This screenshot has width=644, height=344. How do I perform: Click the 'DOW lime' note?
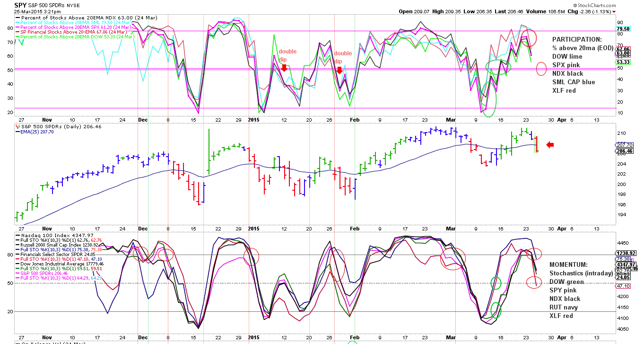tap(567, 56)
